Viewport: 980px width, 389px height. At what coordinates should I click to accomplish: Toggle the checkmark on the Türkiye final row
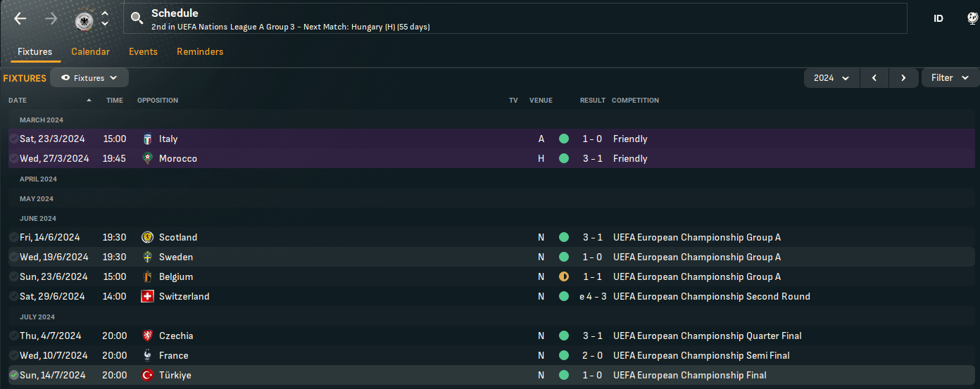[x=13, y=376]
